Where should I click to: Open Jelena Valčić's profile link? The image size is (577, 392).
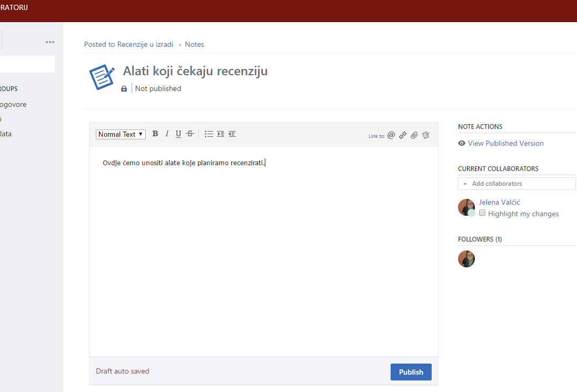pos(499,202)
